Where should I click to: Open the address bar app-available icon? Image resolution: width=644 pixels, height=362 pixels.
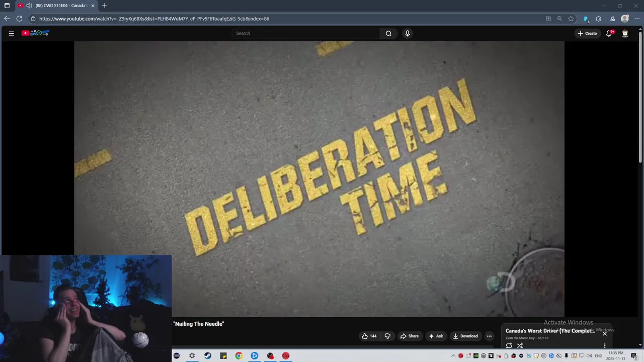548,19
